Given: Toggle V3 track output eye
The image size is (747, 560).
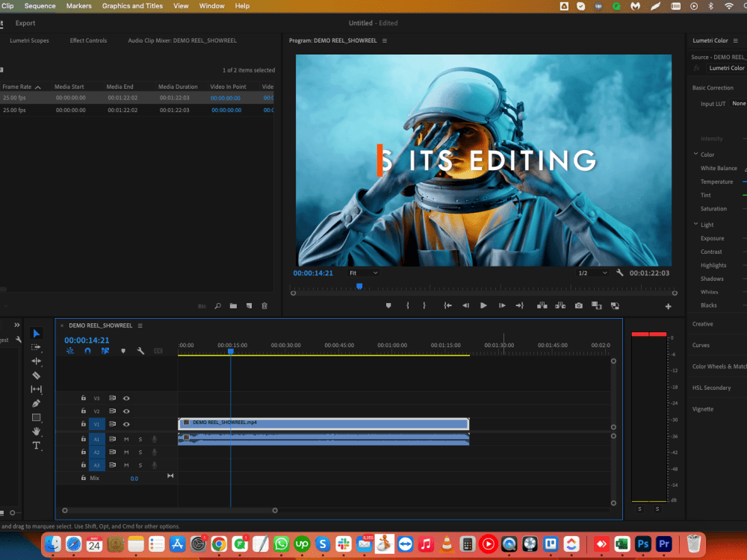Looking at the screenshot, I should pyautogui.click(x=126, y=398).
